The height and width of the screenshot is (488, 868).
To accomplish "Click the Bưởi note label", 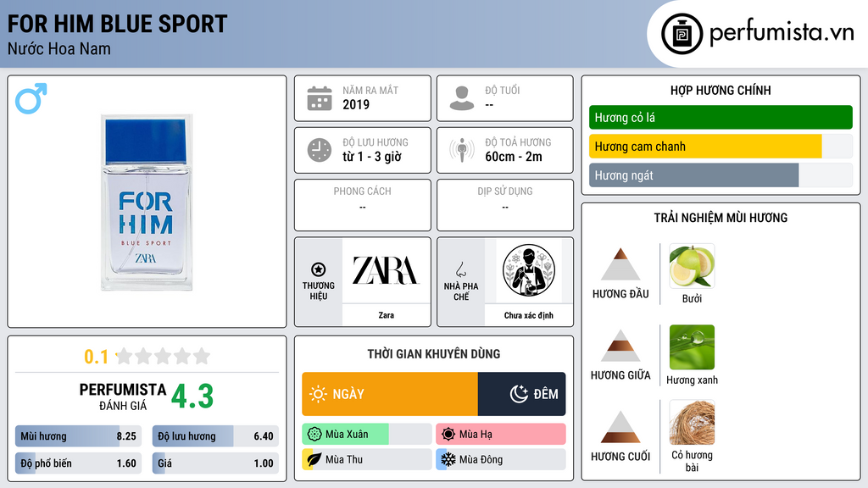I will tap(692, 299).
